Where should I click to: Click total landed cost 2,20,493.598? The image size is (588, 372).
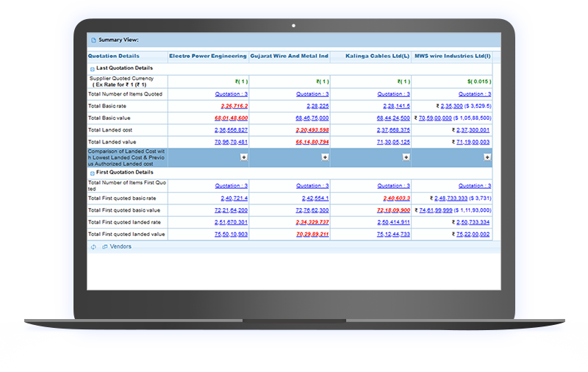tap(312, 130)
